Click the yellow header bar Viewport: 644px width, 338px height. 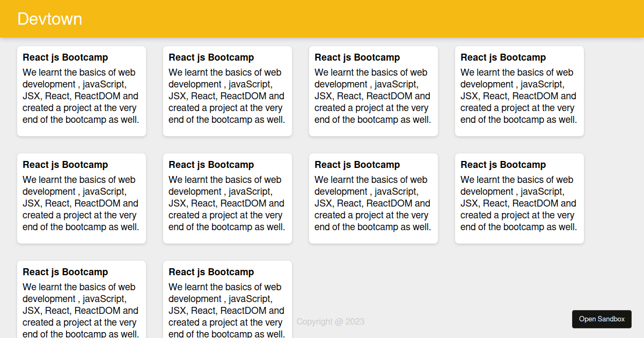322,19
